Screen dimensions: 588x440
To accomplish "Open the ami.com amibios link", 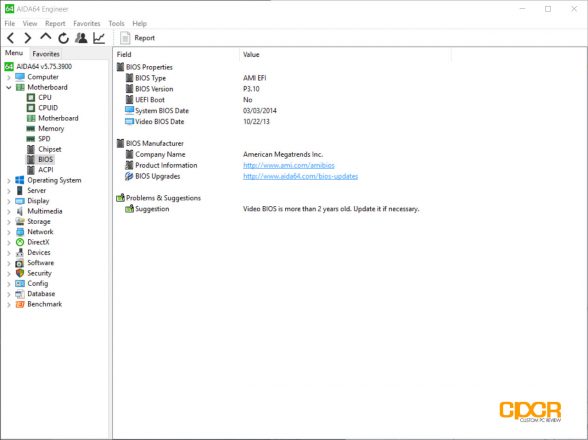I will pyautogui.click(x=289, y=165).
